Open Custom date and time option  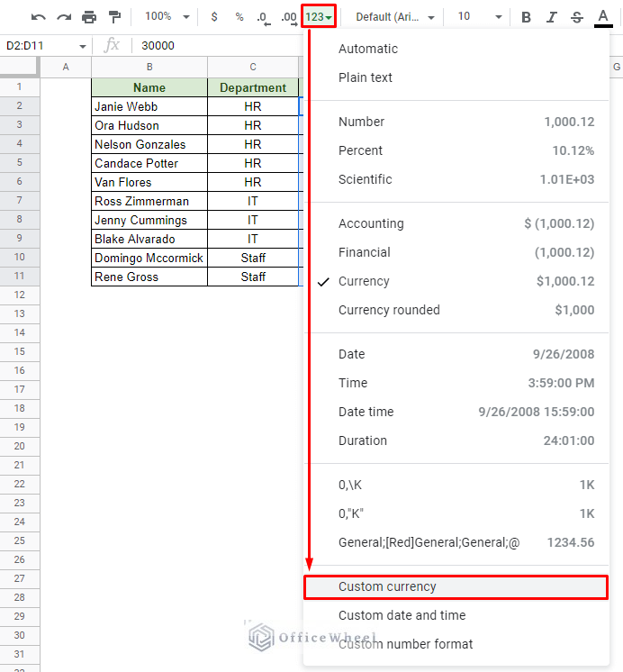[456, 615]
